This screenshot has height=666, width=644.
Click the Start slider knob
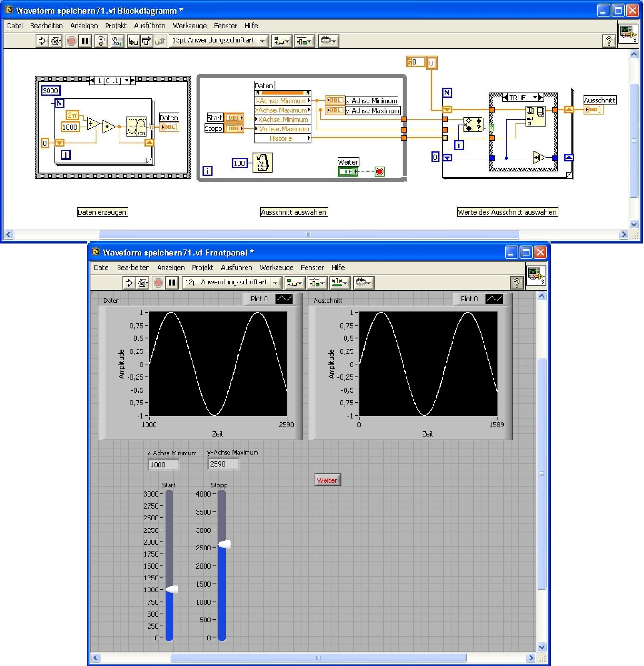point(172,590)
